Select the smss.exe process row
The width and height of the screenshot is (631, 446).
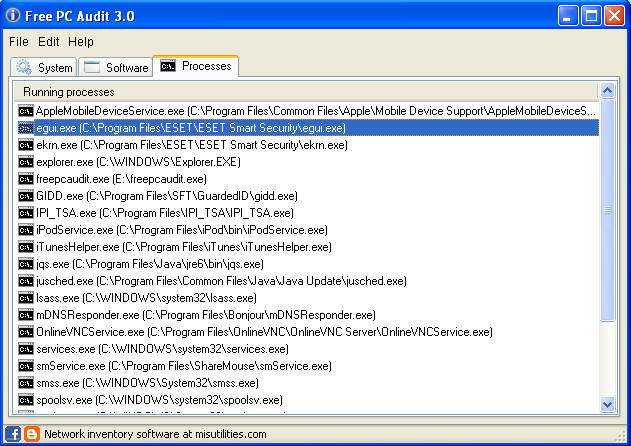coord(308,383)
